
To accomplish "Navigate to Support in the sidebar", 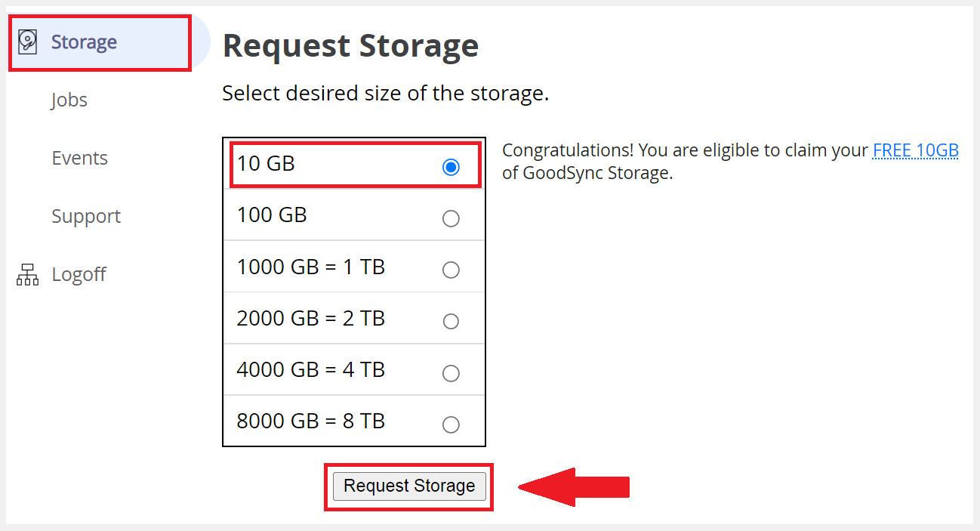I will (x=86, y=216).
